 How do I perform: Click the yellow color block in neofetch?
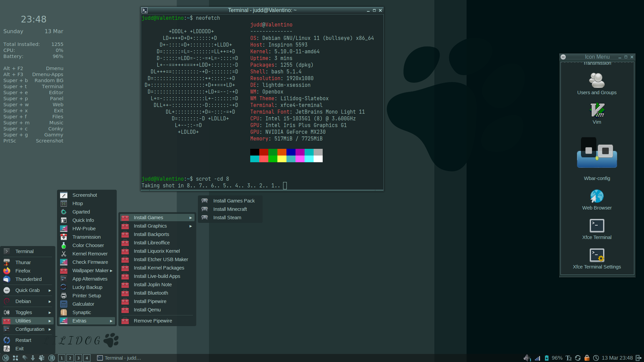[282, 159]
